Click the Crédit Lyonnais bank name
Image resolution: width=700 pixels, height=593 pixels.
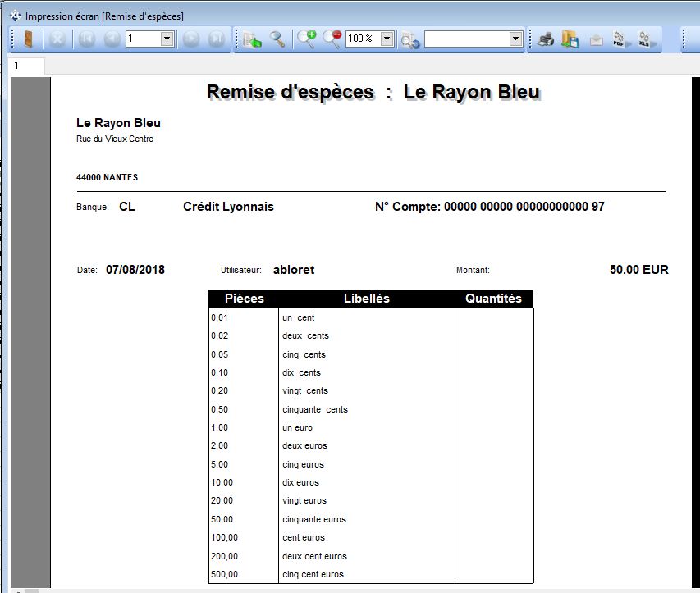(x=228, y=207)
